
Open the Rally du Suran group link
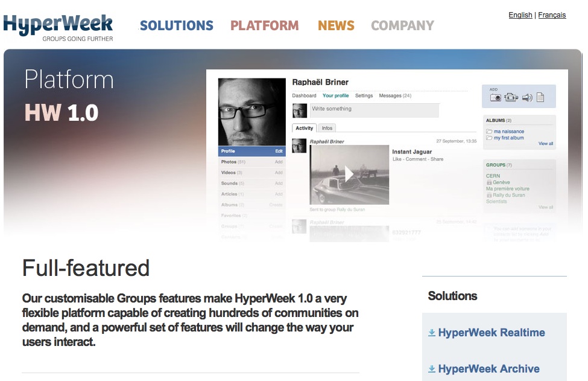pos(509,195)
